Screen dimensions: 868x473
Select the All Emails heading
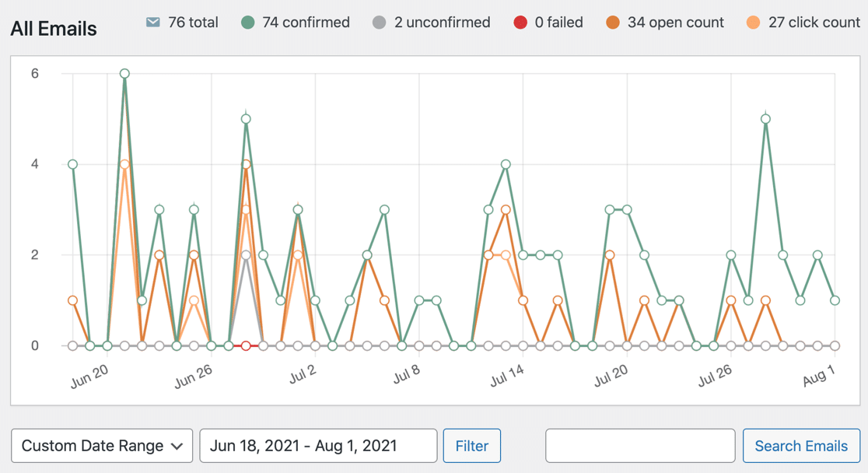click(52, 29)
